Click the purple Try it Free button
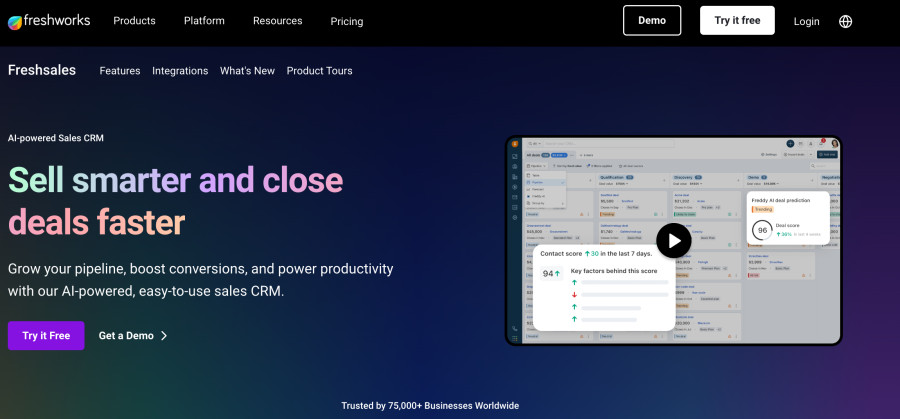Viewport: 900px width, 419px height. (x=46, y=336)
